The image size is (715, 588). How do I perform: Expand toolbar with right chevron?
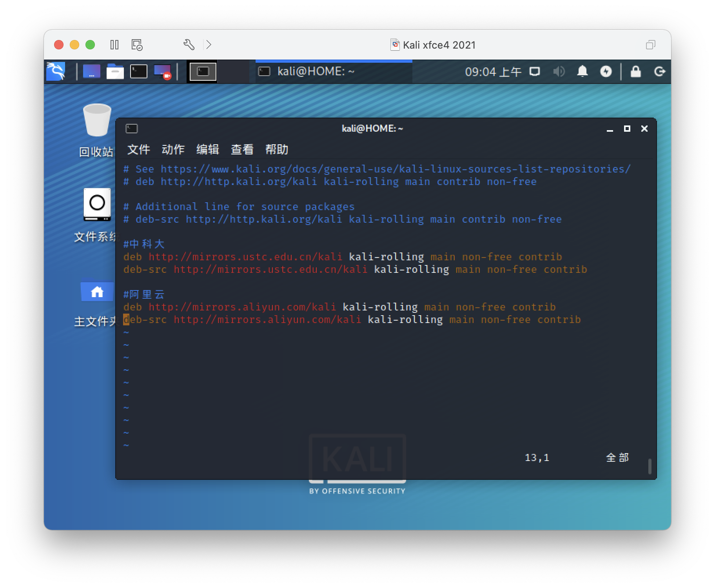tap(209, 45)
